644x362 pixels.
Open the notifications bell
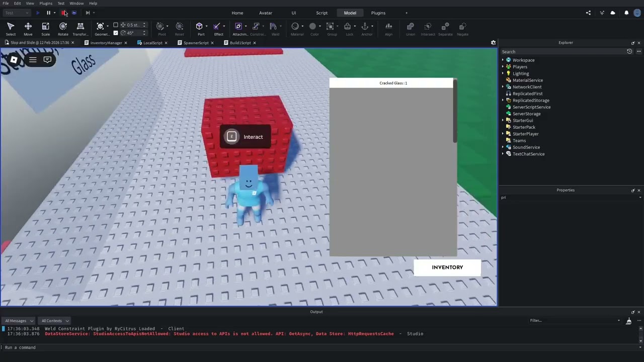626,13
